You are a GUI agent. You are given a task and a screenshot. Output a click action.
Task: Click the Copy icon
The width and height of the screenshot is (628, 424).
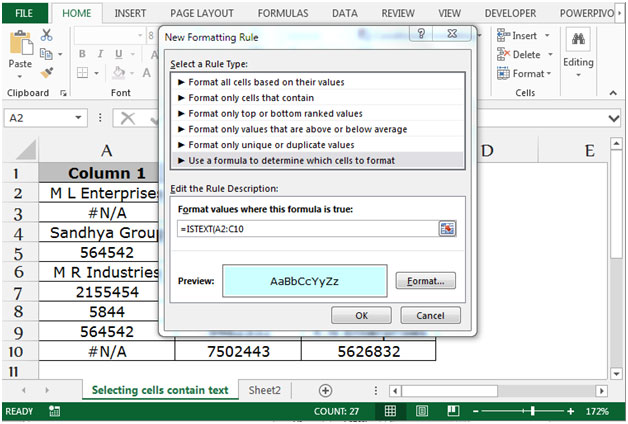pyautogui.click(x=46, y=54)
